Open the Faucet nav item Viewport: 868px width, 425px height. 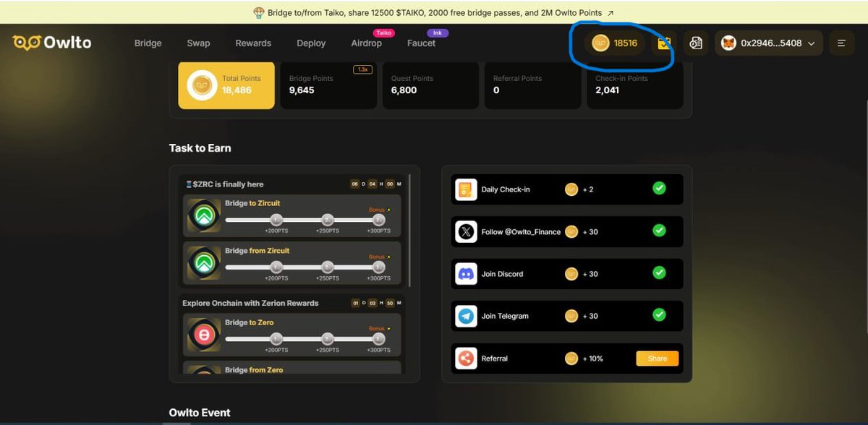421,43
